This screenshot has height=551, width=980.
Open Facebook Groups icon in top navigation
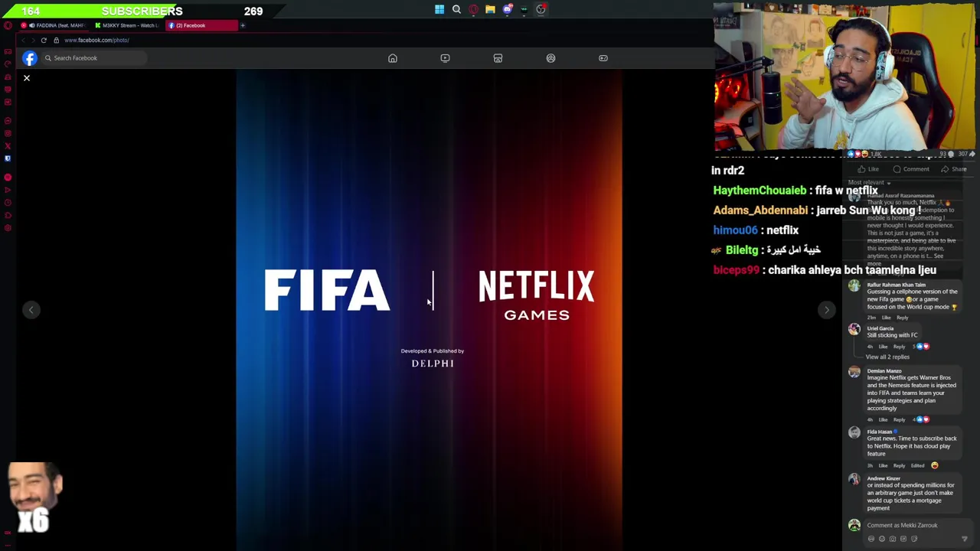point(550,58)
